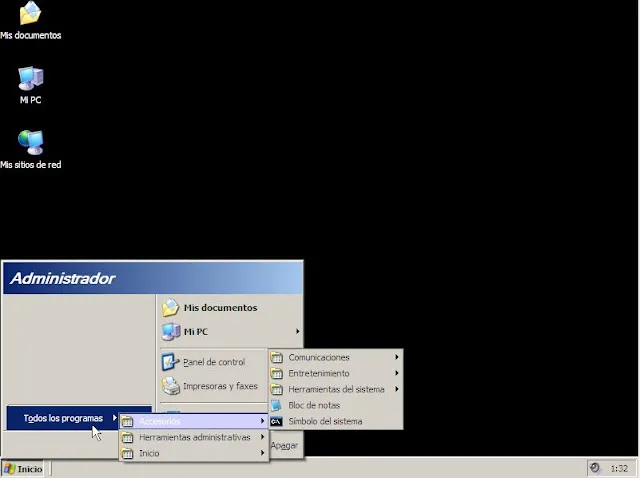This screenshot has width=640, height=478.
Task: Click the Apagar button
Action: coord(284,446)
